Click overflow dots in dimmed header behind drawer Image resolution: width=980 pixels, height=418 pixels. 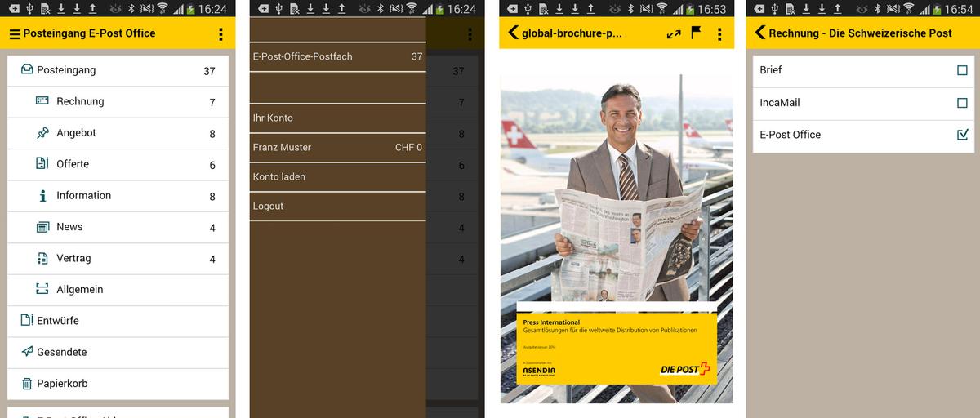(470, 34)
